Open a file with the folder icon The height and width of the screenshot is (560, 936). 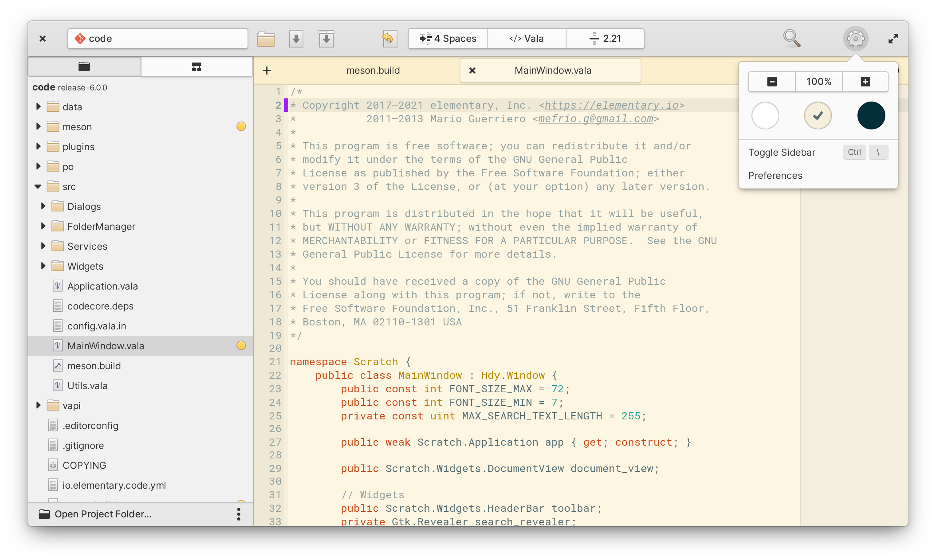265,38
